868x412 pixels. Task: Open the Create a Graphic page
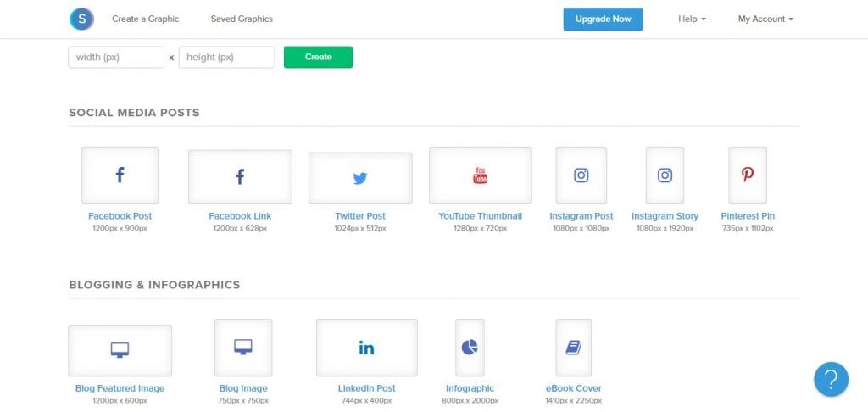(x=146, y=19)
